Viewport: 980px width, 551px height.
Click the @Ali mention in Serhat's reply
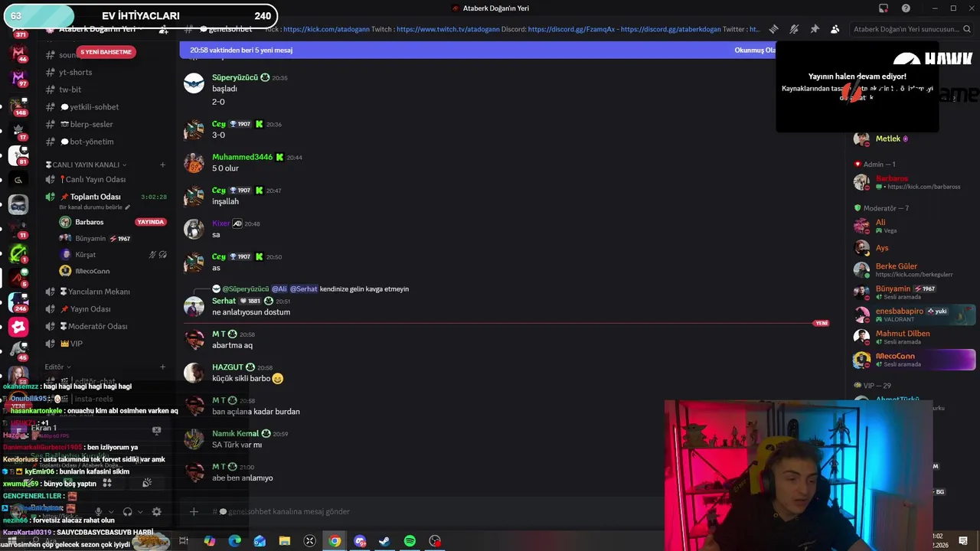(279, 289)
